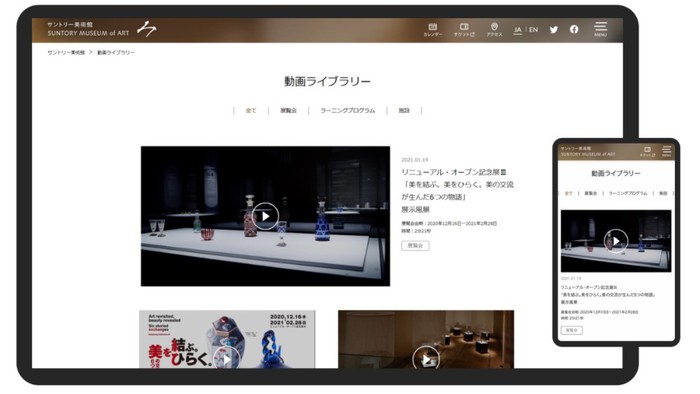Viewport: 700px width, 394px height.
Task: Click the 展覧会 tag button on phone
Action: pyautogui.click(x=572, y=330)
